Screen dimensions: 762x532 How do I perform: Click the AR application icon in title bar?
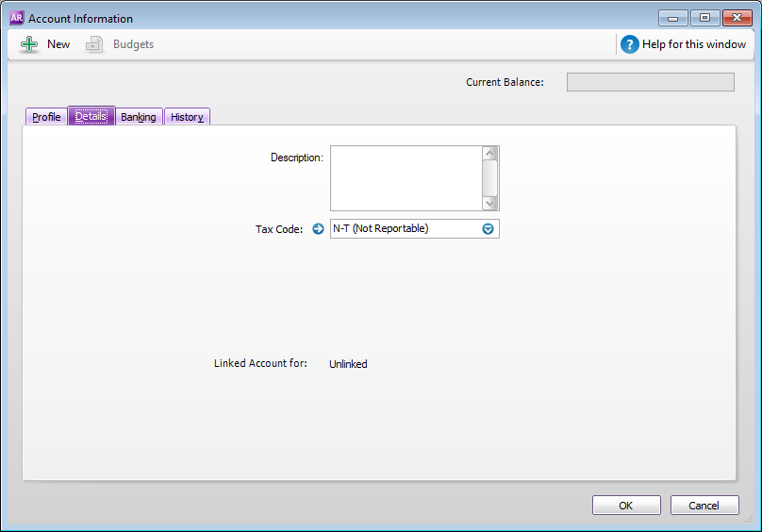click(16, 18)
